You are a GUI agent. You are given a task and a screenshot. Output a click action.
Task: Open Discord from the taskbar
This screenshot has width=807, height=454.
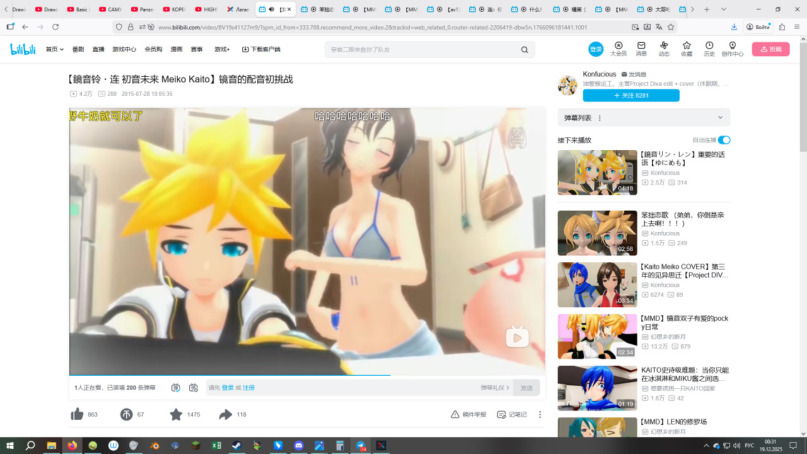point(299,445)
